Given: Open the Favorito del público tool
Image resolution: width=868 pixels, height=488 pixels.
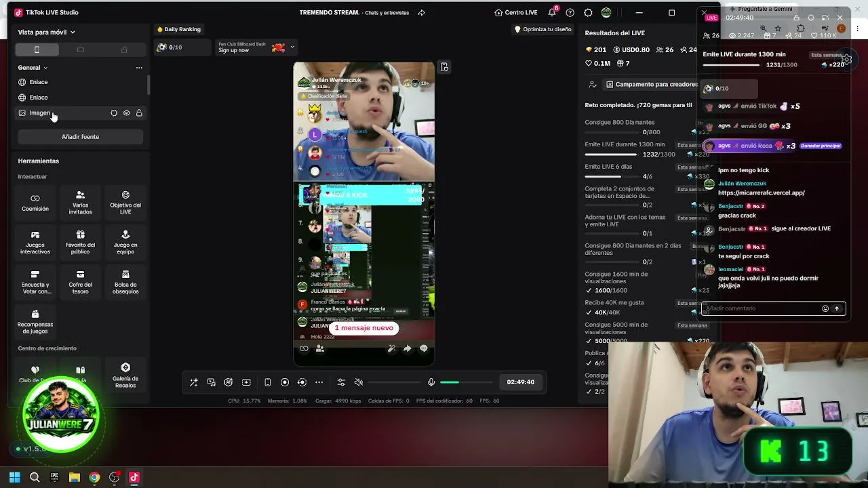Looking at the screenshot, I should pos(80,243).
